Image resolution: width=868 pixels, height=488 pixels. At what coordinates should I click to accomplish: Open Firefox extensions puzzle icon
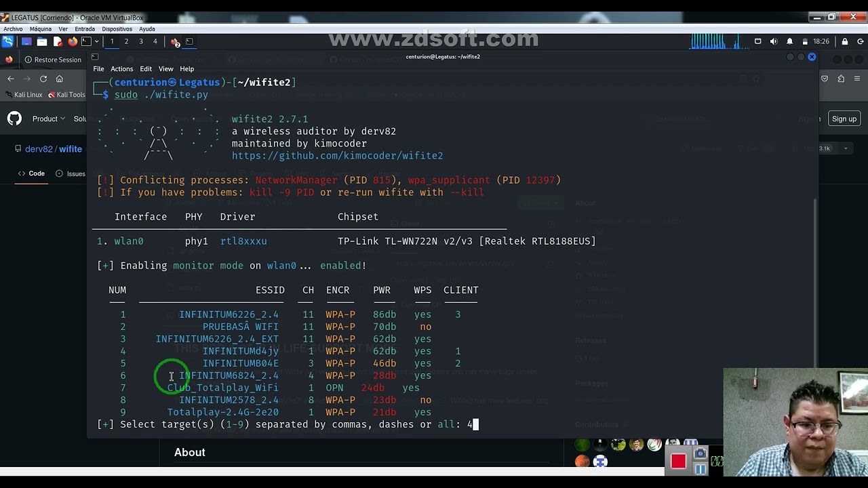pyautogui.click(x=841, y=79)
